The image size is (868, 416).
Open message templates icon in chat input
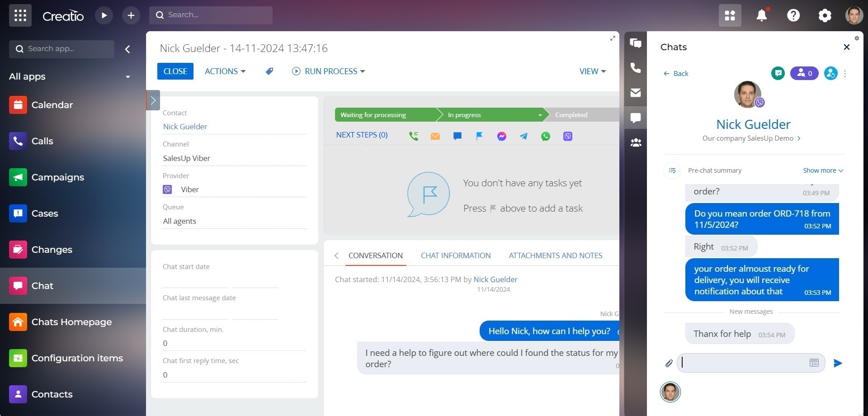point(814,363)
